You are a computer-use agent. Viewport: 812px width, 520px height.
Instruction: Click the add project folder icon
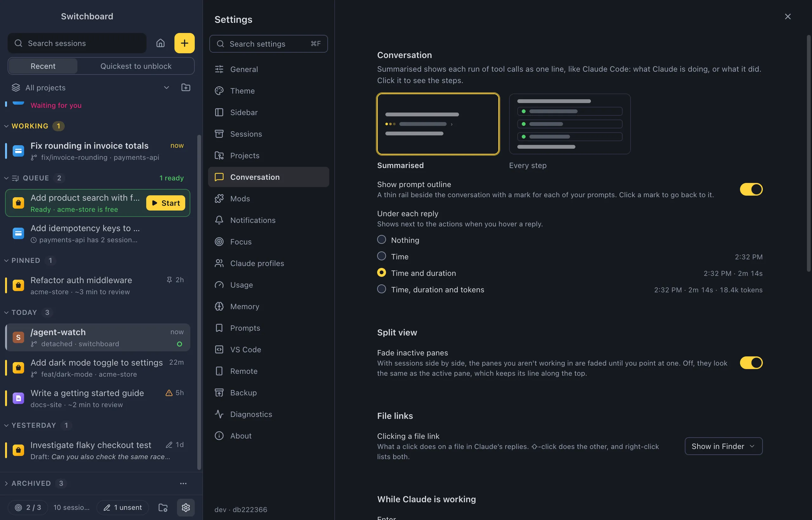186,88
